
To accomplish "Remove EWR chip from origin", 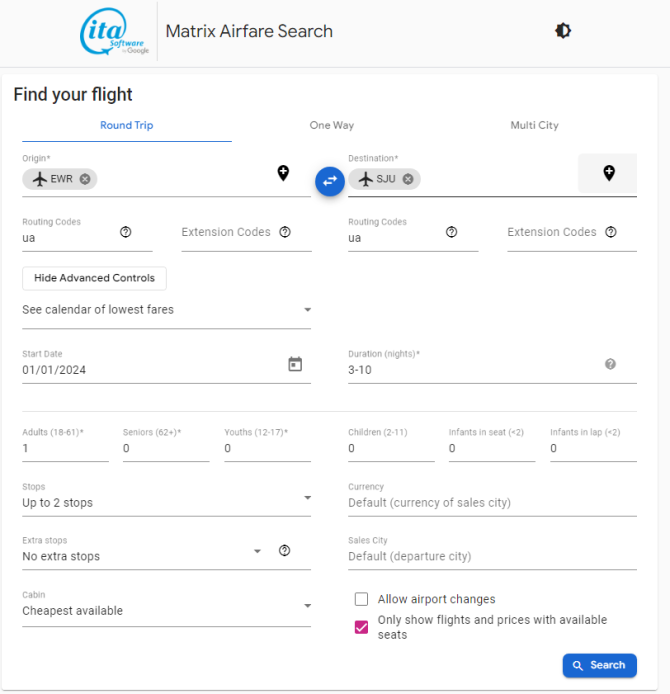I will pos(85,179).
